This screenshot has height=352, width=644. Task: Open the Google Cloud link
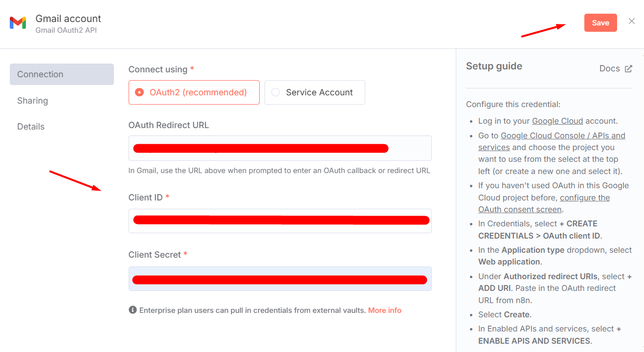557,121
